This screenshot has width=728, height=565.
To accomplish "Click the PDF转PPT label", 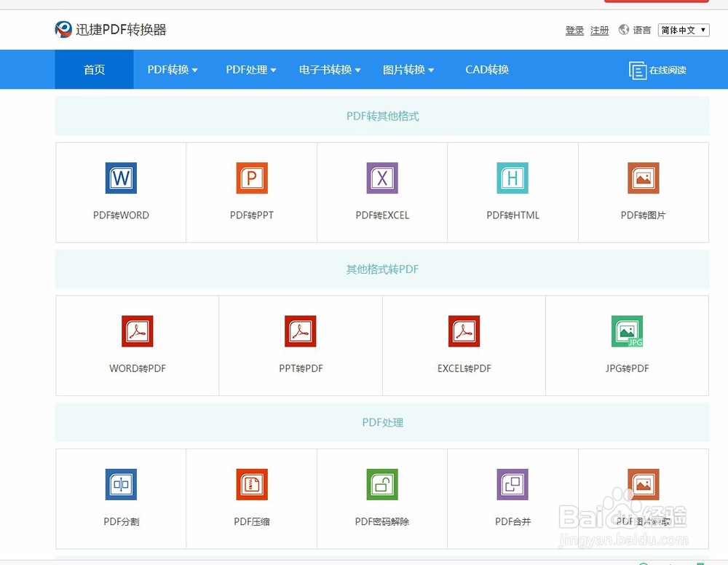I will tap(252, 216).
